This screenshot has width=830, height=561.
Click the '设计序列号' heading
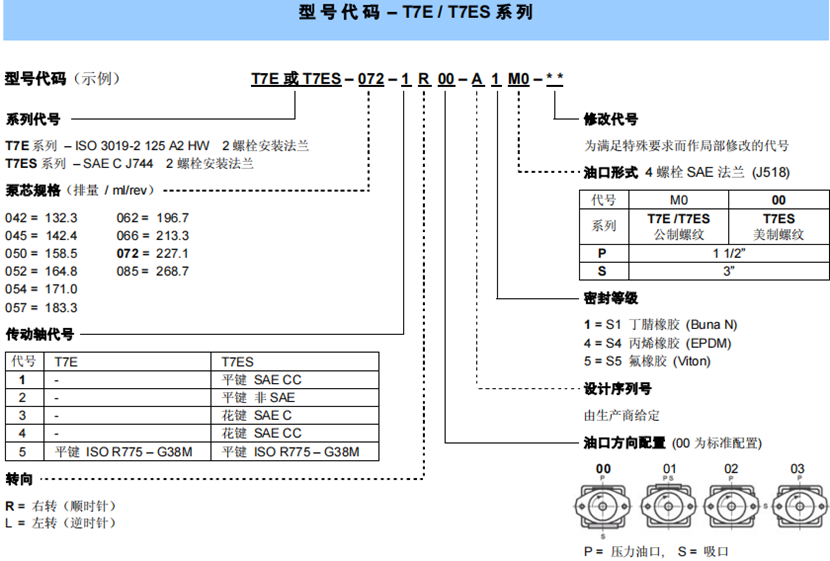coord(618,389)
